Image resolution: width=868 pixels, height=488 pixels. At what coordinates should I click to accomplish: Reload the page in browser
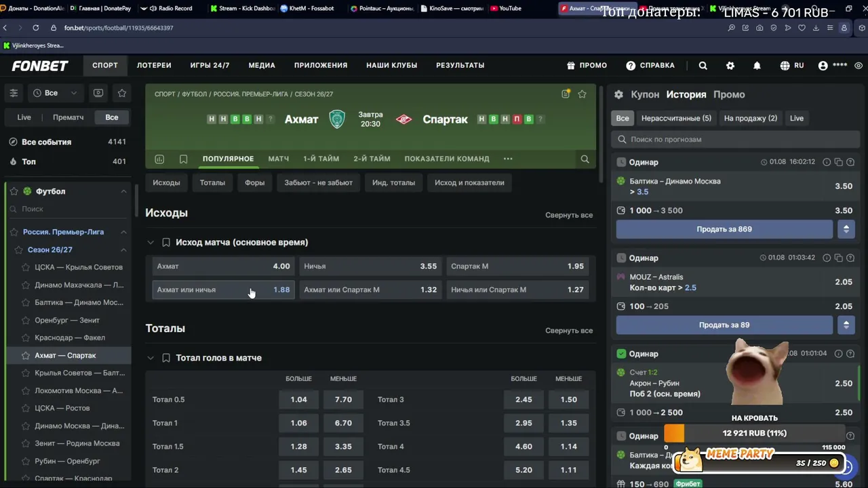coord(35,28)
